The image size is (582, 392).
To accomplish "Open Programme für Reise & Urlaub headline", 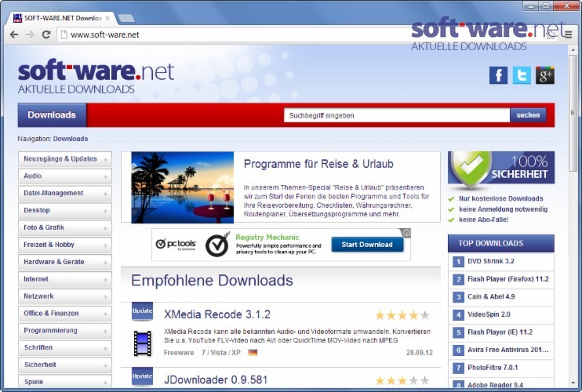I will click(x=318, y=164).
